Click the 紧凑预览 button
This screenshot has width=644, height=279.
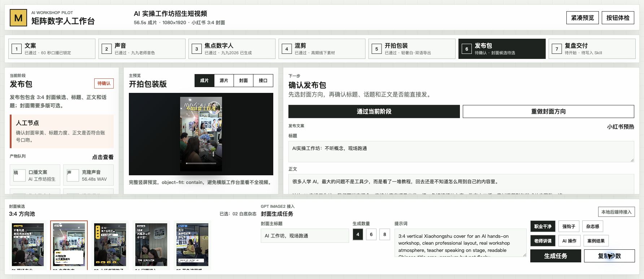[582, 18]
